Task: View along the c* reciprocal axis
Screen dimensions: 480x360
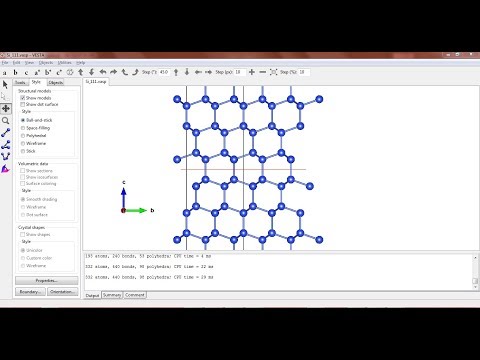Action: click(59, 72)
